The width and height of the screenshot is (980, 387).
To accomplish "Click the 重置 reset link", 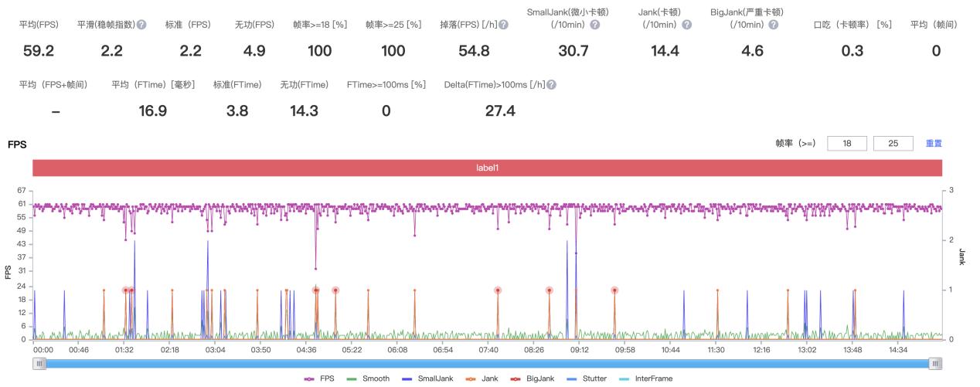I will point(934,144).
